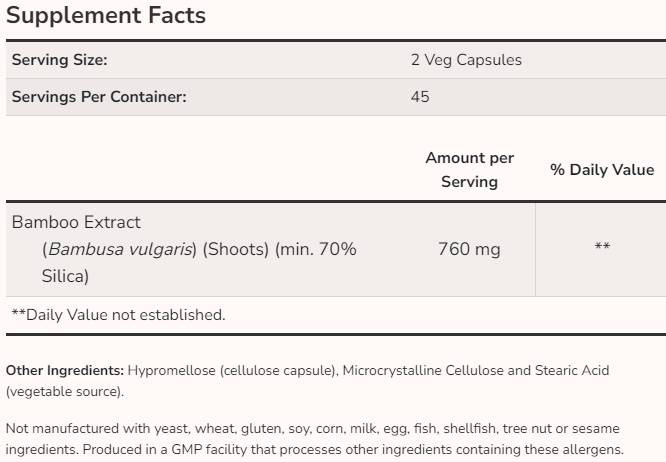The height and width of the screenshot is (462, 666).
Task: Click the (vegetable source) text
Action: click(x=64, y=391)
